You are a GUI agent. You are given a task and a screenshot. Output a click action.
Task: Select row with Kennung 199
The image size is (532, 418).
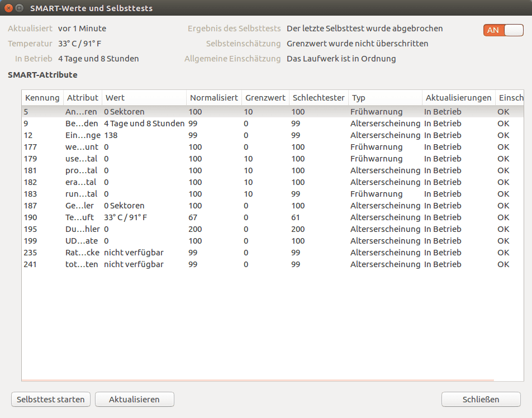(273, 241)
